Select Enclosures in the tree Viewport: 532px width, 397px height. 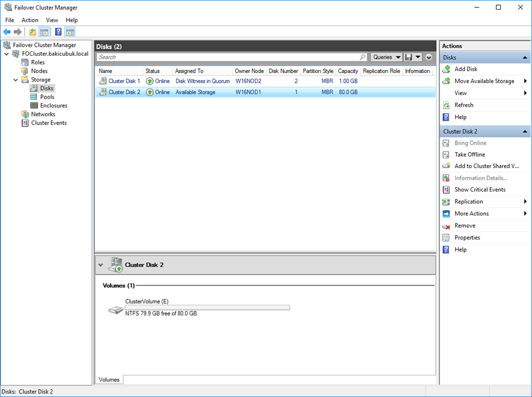[x=54, y=105]
